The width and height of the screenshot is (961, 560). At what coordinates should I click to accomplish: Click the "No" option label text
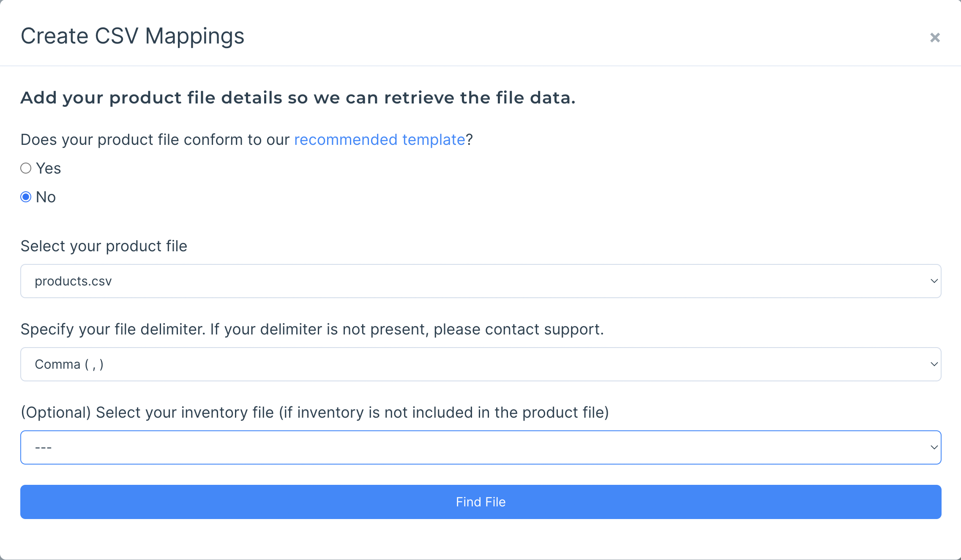pos(46,197)
